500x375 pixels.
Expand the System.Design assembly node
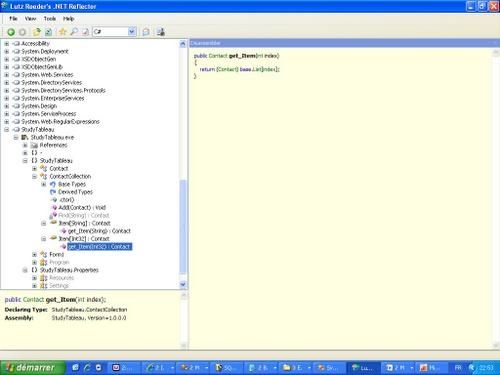pyautogui.click(x=6, y=106)
